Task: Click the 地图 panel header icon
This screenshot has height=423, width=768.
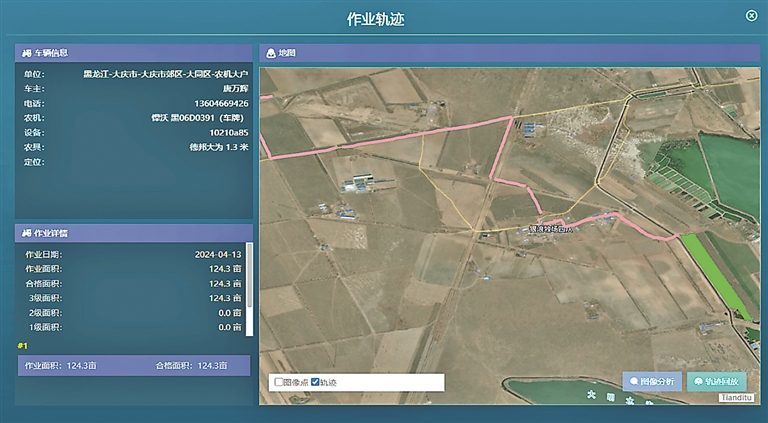Action: pyautogui.click(x=270, y=52)
